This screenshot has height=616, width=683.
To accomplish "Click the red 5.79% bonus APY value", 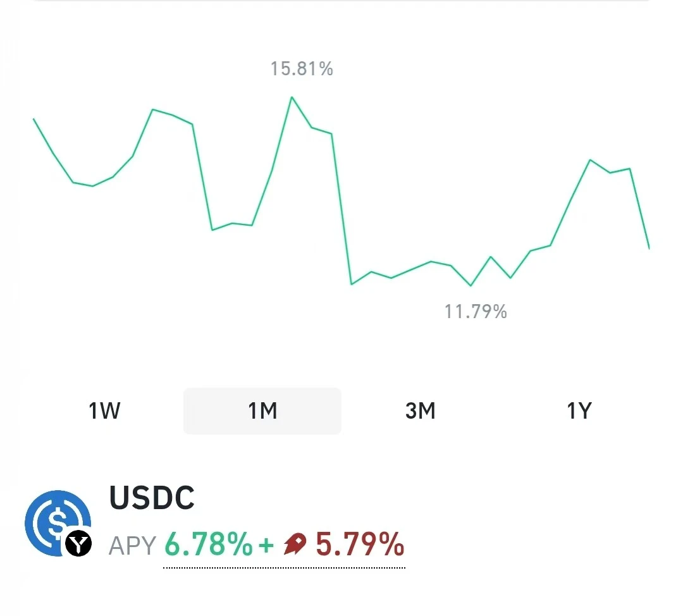I will click(360, 544).
